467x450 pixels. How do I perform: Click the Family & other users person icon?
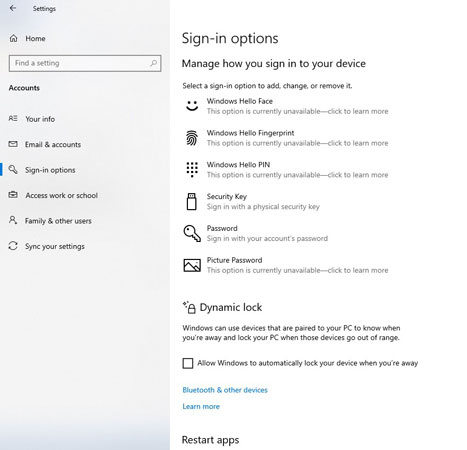13,220
